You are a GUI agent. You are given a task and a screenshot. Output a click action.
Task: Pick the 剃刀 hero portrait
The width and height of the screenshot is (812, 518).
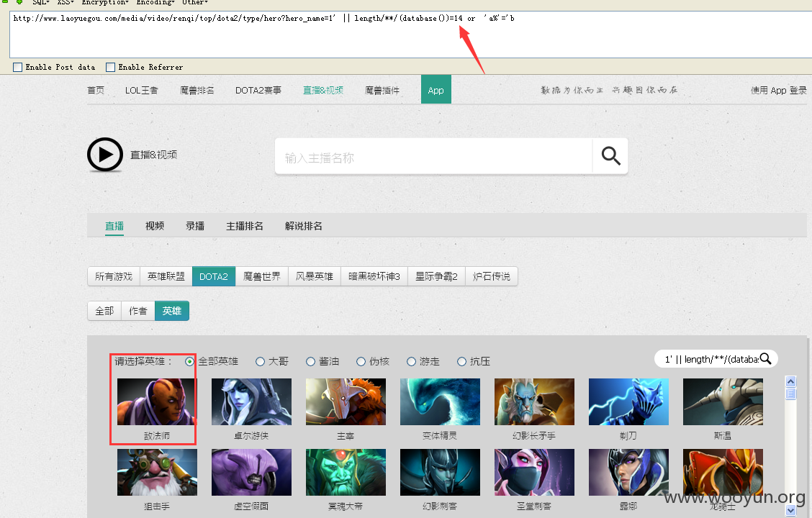pos(628,401)
